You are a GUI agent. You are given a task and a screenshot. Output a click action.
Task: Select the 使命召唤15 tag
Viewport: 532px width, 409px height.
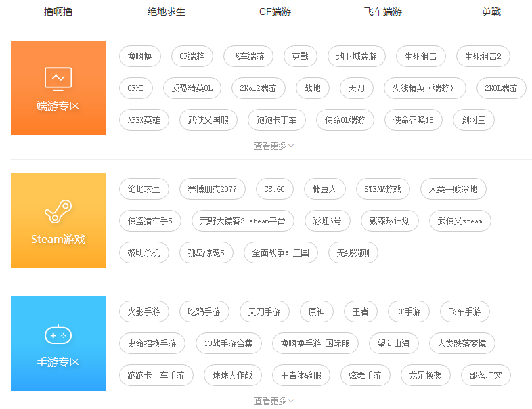(x=414, y=120)
